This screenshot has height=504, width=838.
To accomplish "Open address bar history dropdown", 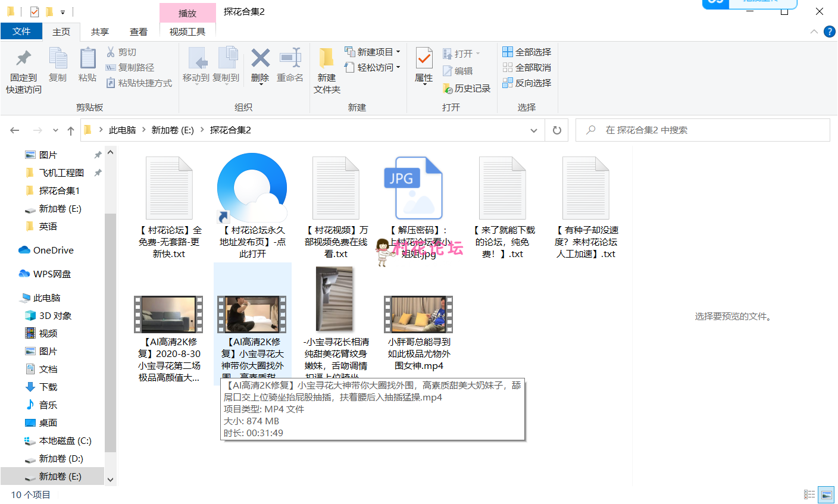I will click(x=534, y=130).
